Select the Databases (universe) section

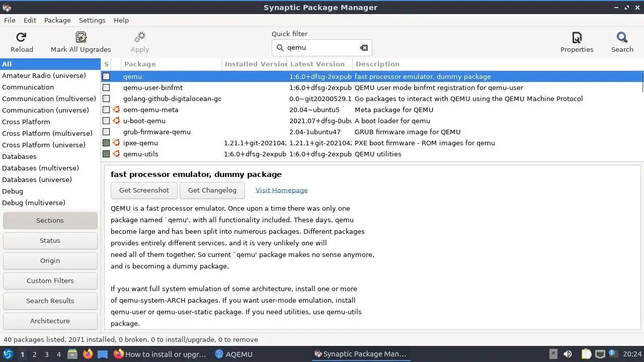pyautogui.click(x=50, y=179)
